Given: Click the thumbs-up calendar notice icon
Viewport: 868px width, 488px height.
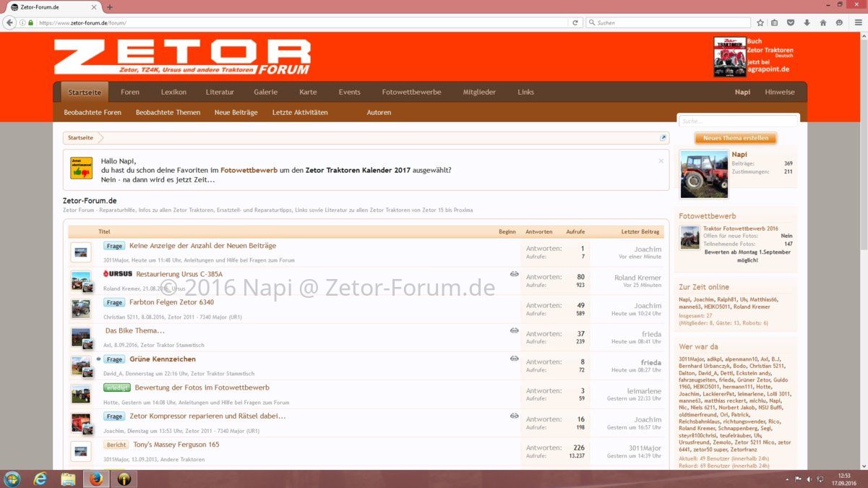Looking at the screenshot, I should tap(81, 168).
